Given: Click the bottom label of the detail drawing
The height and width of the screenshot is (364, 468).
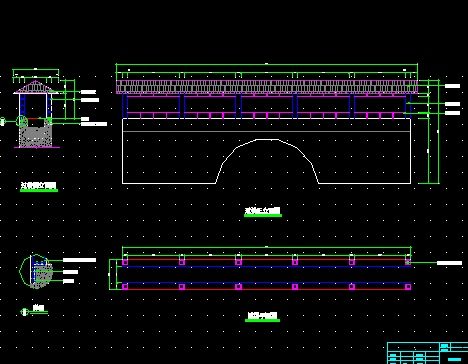Looking at the screenshot, I should pyautogui.click(x=68, y=281).
